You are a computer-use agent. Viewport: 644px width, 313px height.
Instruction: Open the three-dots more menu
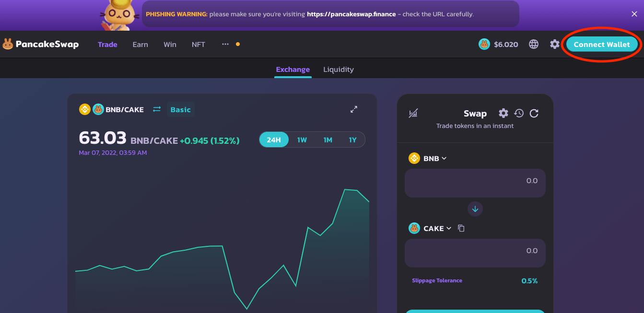click(x=225, y=44)
